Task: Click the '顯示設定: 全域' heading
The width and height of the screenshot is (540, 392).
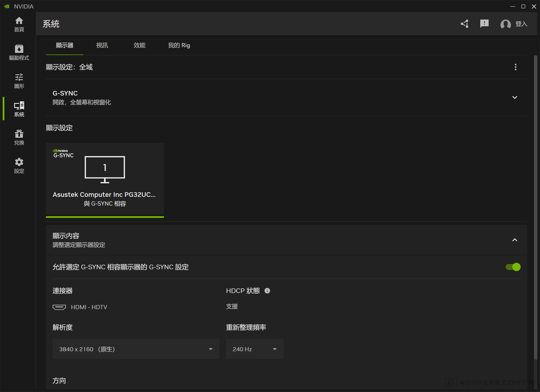Action: (x=69, y=67)
